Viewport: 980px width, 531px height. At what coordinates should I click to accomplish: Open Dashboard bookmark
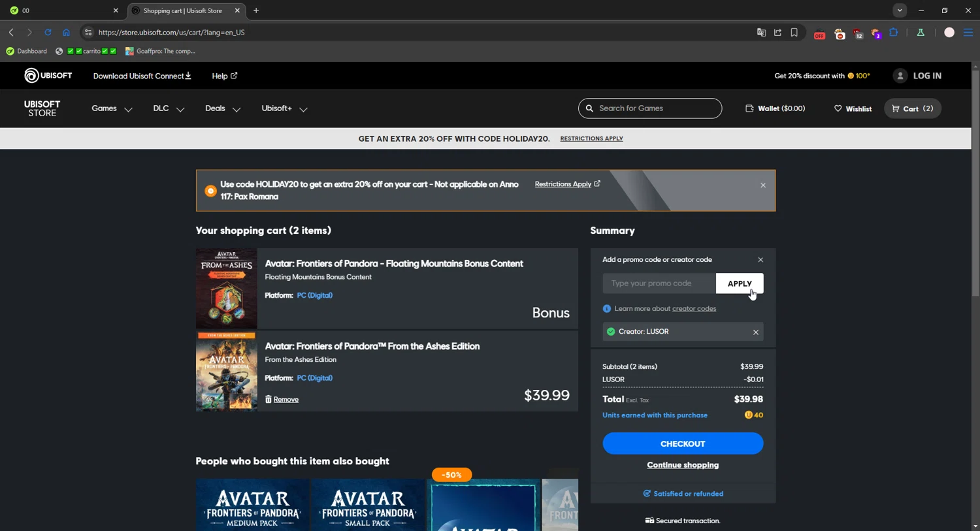point(26,51)
